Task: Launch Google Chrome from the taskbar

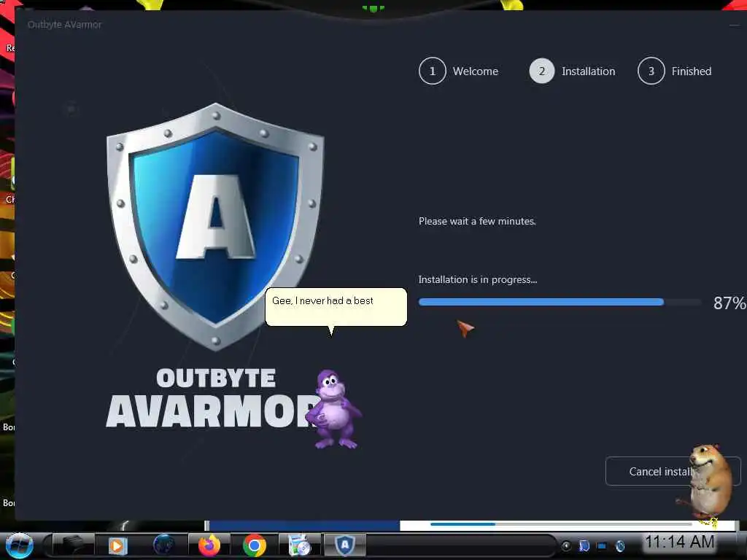Action: pos(255,545)
